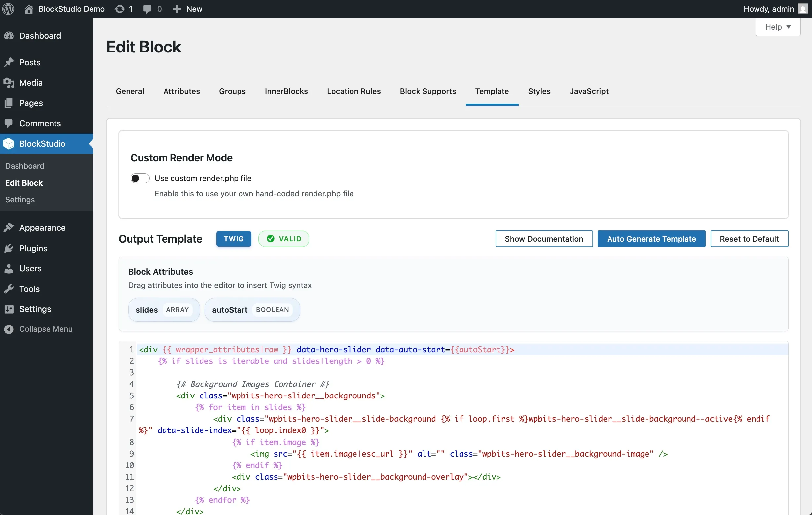This screenshot has height=515, width=812.
Task: Click the Plugins plug icon
Action: (x=9, y=248)
